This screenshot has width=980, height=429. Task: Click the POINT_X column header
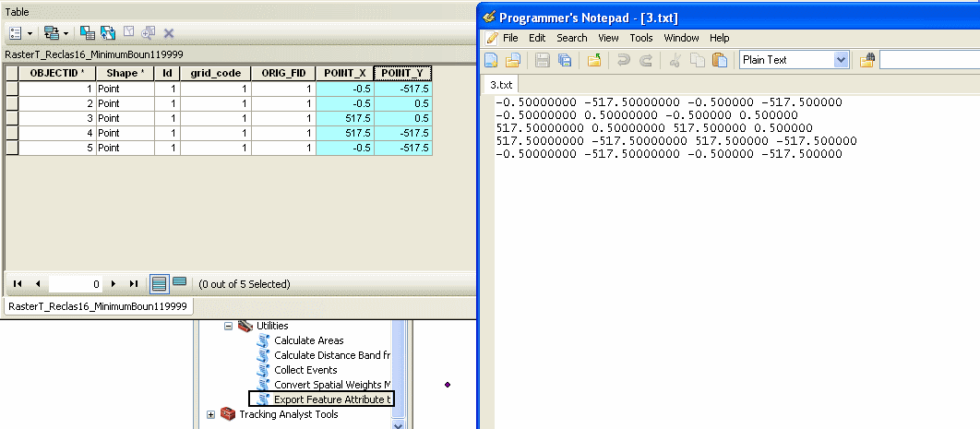(344, 73)
